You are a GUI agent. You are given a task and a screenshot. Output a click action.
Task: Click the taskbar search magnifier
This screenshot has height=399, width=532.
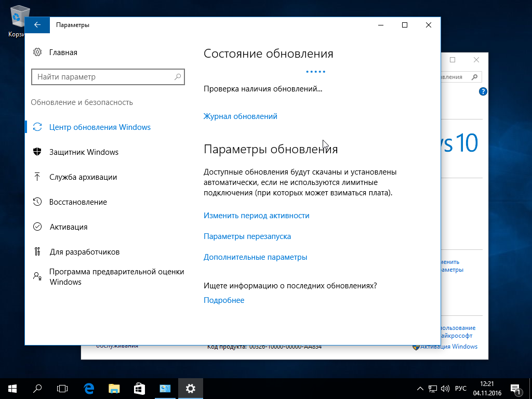[37, 389]
